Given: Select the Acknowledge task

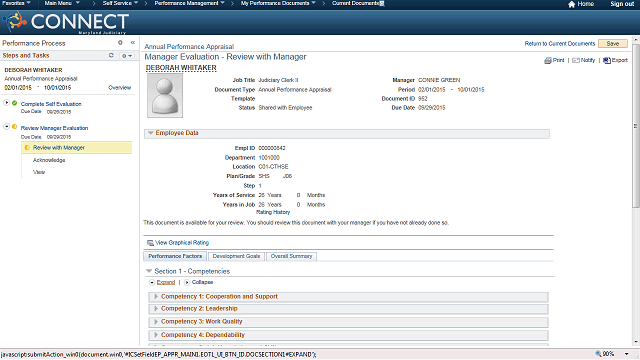Looking at the screenshot, I should 49,160.
